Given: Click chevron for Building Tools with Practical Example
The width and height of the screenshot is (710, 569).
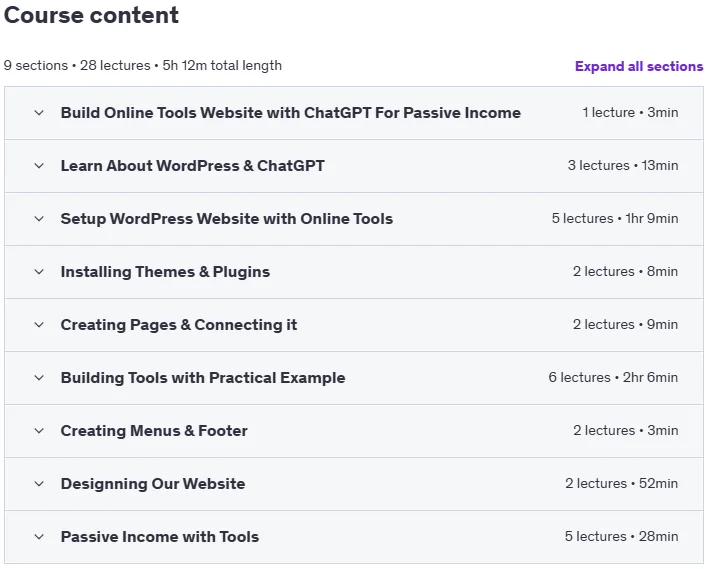Looking at the screenshot, I should [39, 378].
